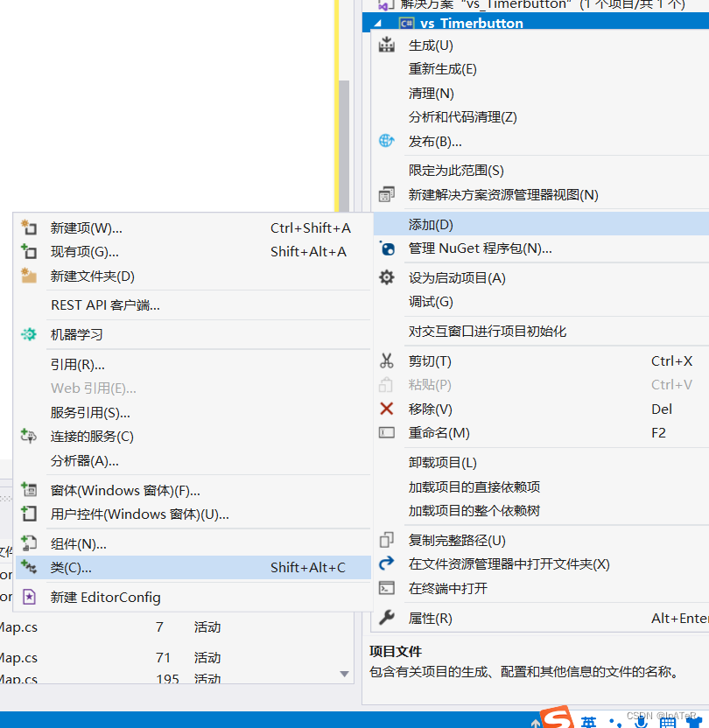Viewport: 709px width, 728px height.
Task: Click the open folder in Explorer arrow icon
Action: [x=386, y=563]
